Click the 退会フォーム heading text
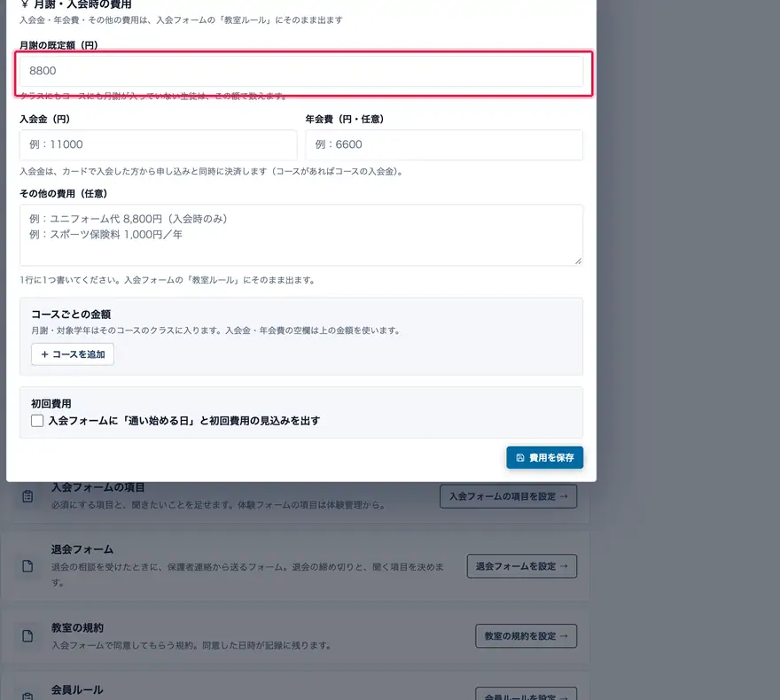The image size is (780, 700). 82,549
